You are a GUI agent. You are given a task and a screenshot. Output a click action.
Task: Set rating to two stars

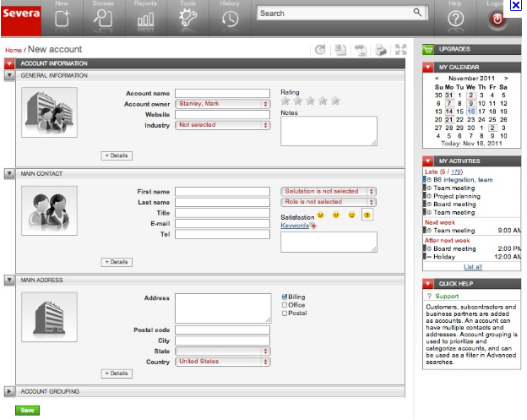pyautogui.click(x=298, y=101)
